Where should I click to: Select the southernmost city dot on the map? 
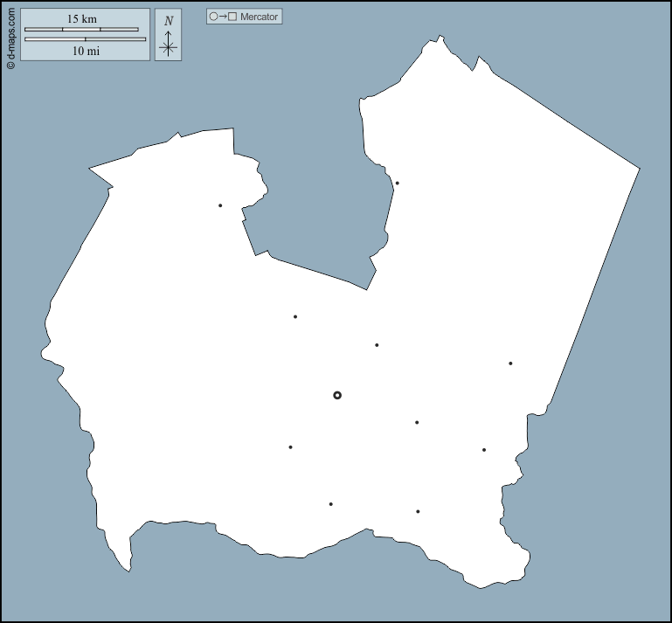[418, 511]
